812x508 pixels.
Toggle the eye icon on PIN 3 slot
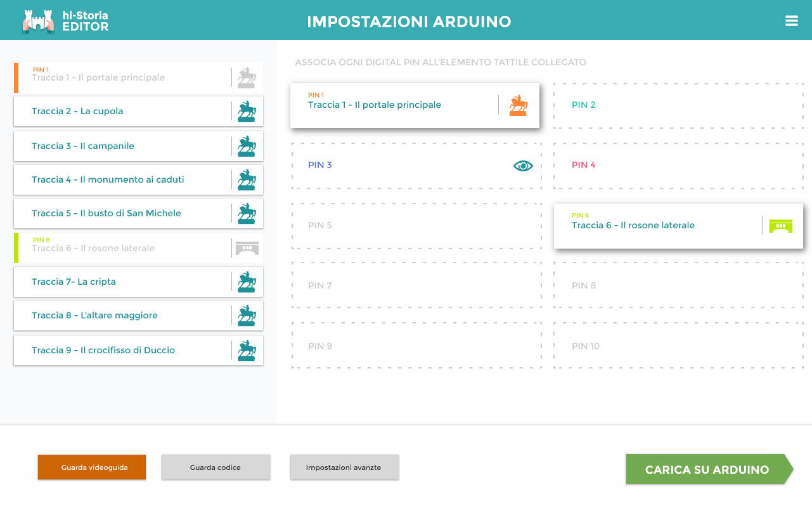(x=523, y=166)
